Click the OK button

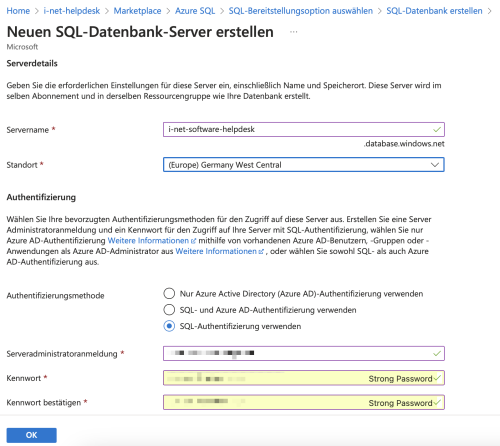click(32, 435)
